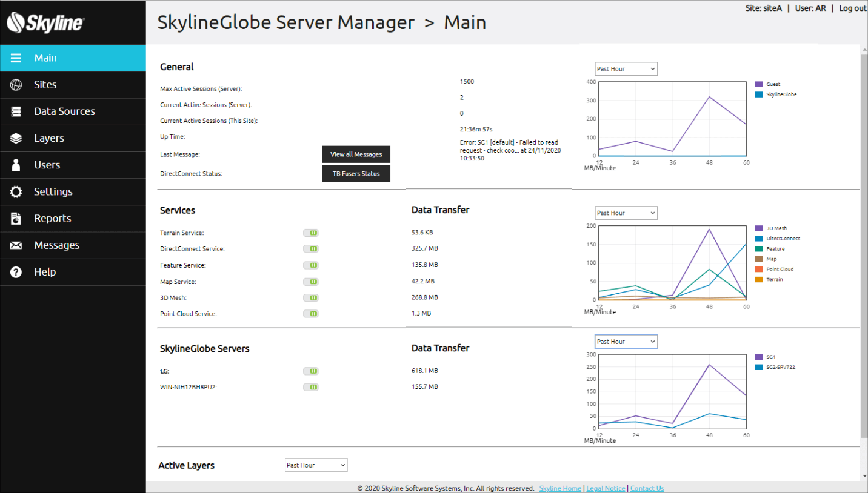Open the Users page
The height and width of the screenshot is (493, 868).
coord(73,165)
